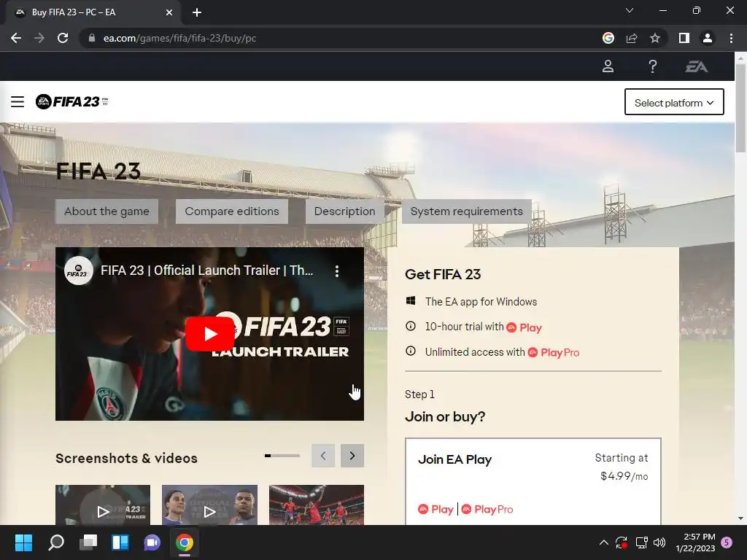This screenshot has height=560, width=747.
Task: Open second video thumbnail with two players
Action: point(209,505)
